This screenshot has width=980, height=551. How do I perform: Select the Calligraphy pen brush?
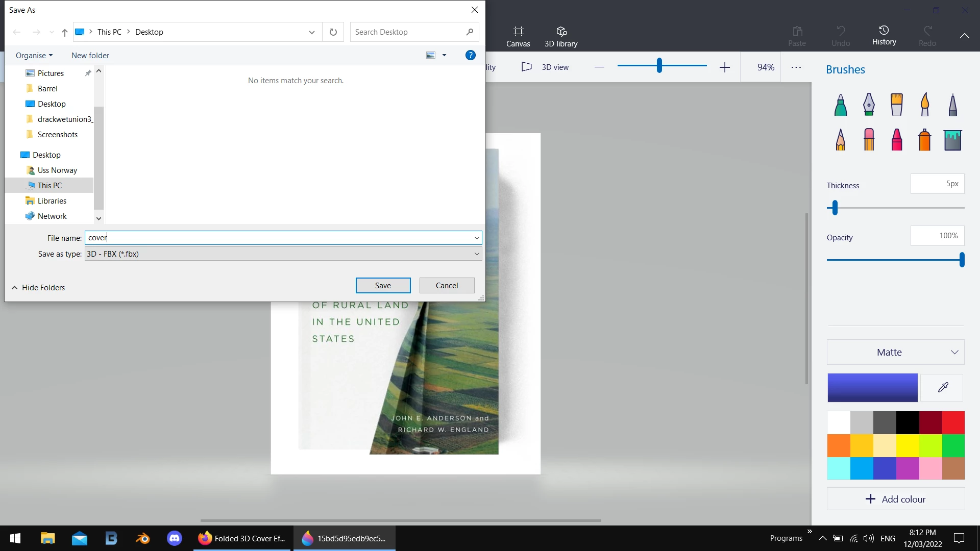click(x=869, y=105)
